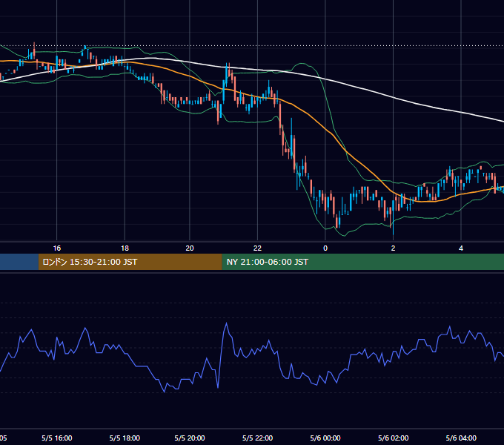Click the London 15:30-21:00 JST session band
This screenshot has height=445, width=504.
point(130,262)
